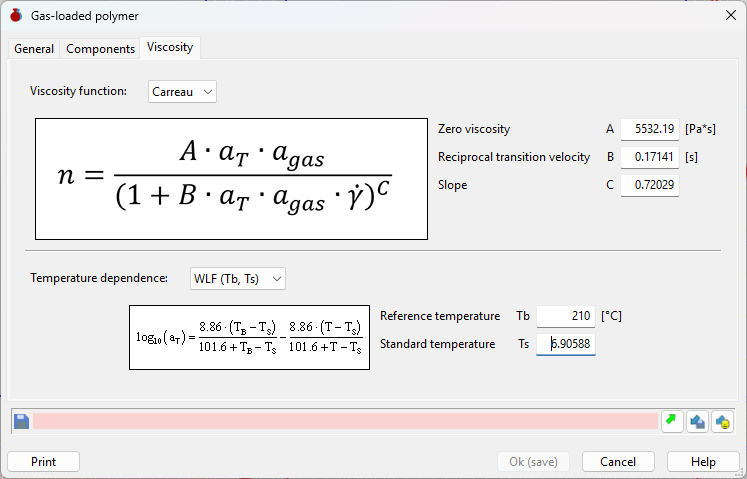Close the Gas-loaded polymer dialog

click(731, 15)
